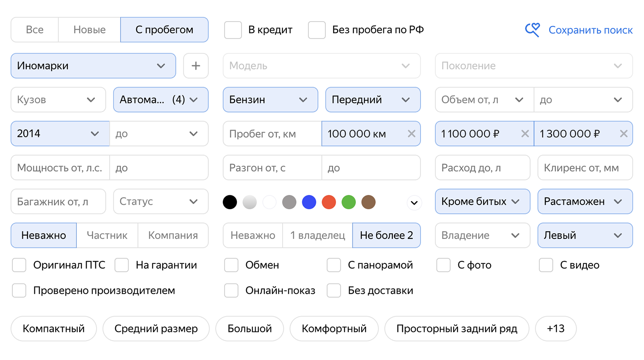Enable Без доставки checkbox
Screen dimensions: 644x360
(334, 291)
